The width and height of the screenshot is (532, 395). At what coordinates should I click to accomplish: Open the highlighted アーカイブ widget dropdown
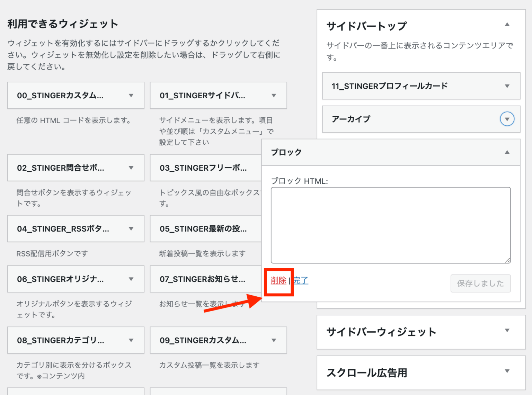(507, 119)
